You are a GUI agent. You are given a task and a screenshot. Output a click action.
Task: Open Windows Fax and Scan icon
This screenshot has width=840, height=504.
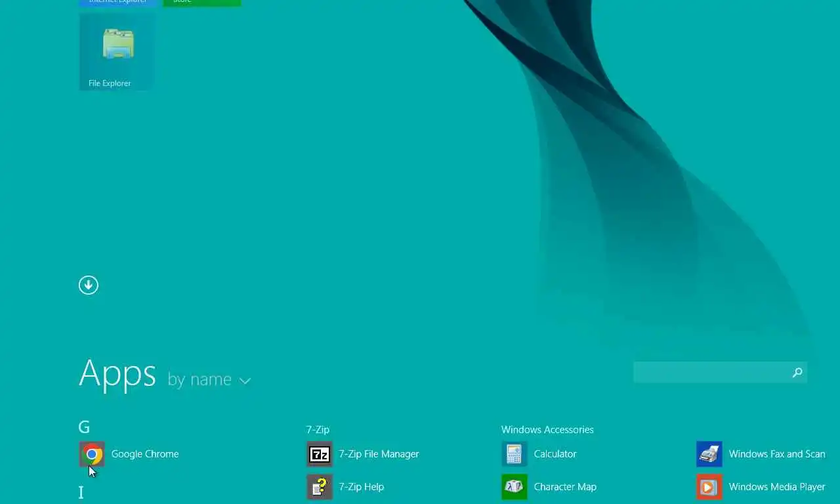pos(709,454)
